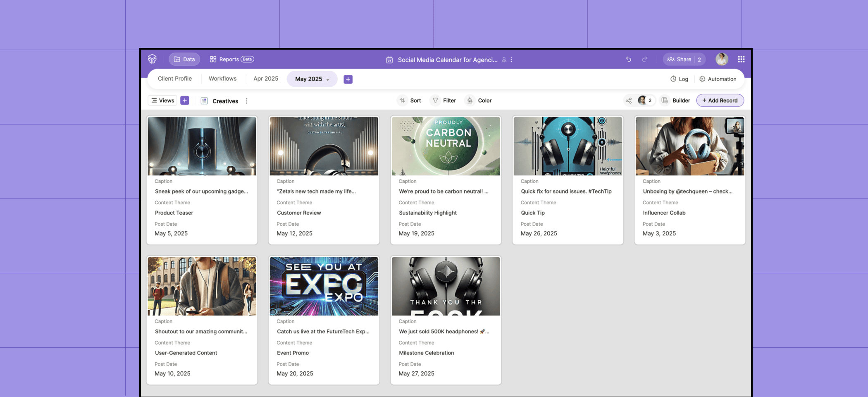The image size is (868, 397).
Task: Open Reports Beta section
Action: 231,59
